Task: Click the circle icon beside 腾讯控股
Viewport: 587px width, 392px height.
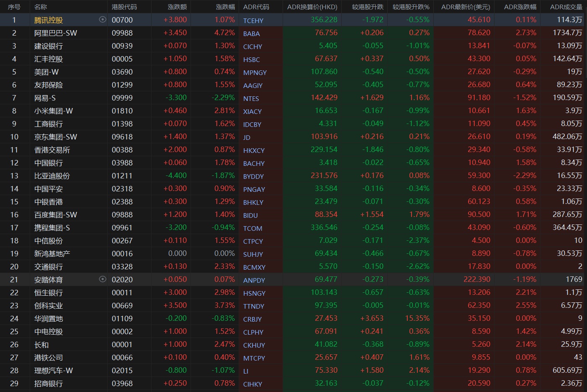Action: 103,20
